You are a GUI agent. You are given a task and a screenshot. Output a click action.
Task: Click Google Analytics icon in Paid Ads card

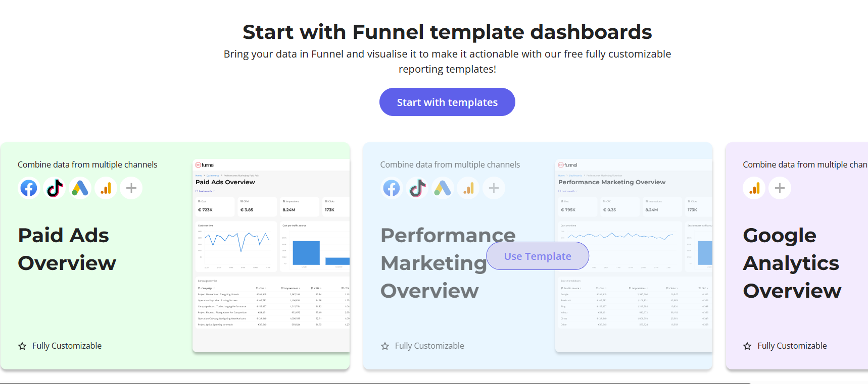pyautogui.click(x=106, y=188)
